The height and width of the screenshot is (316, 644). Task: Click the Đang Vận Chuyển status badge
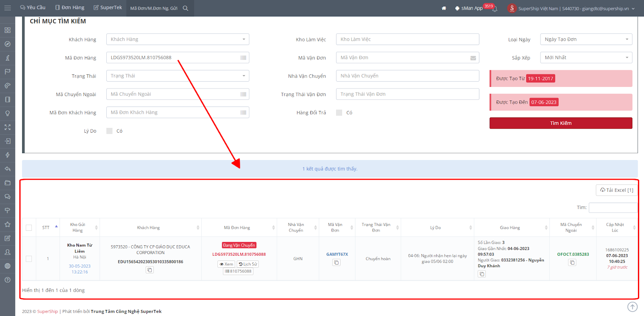239,245
